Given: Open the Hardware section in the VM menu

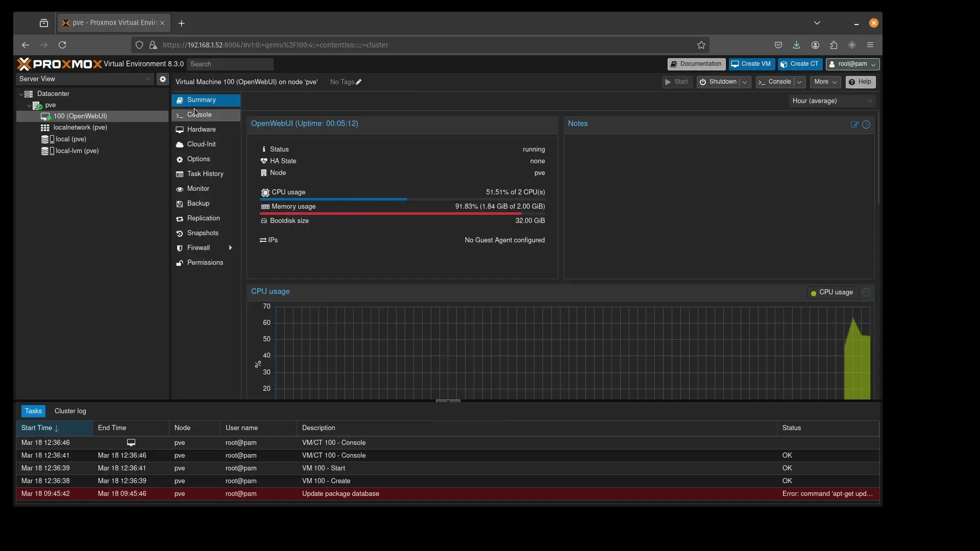Looking at the screenshot, I should tap(201, 130).
